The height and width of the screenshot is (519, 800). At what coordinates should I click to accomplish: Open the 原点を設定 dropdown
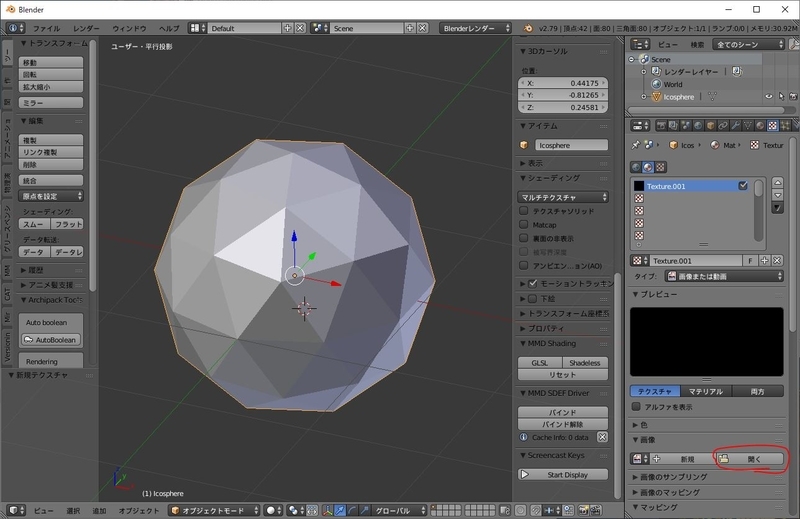pyautogui.click(x=51, y=196)
